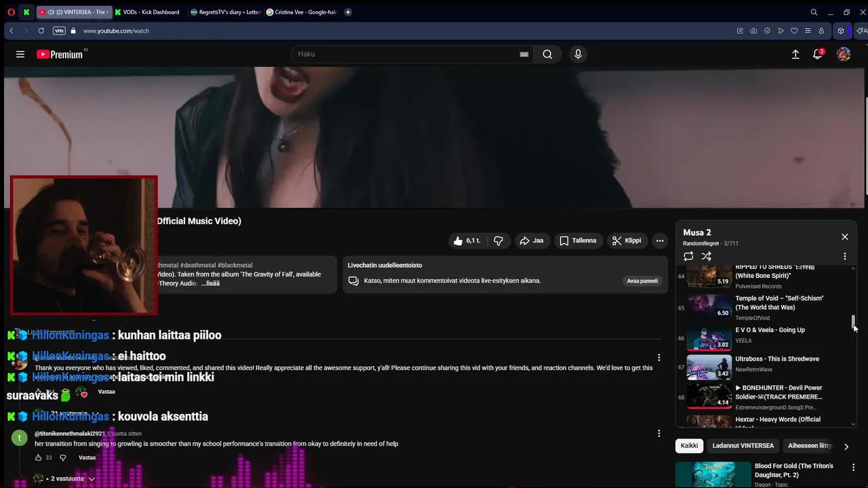
Task: Save the video with Tallenna
Action: [578, 241]
